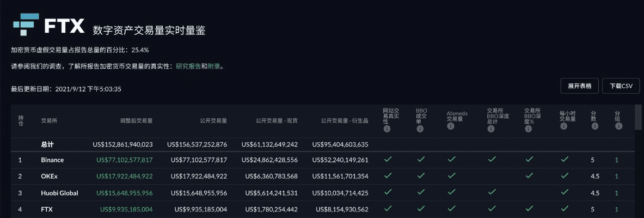Click info icon under BBO成交单 column

tap(419, 130)
